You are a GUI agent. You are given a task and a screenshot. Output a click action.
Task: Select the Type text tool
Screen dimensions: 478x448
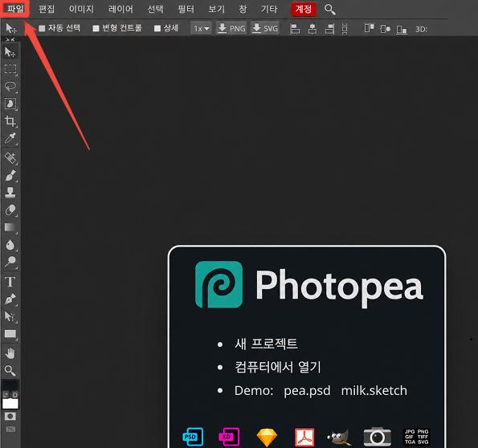click(10, 282)
